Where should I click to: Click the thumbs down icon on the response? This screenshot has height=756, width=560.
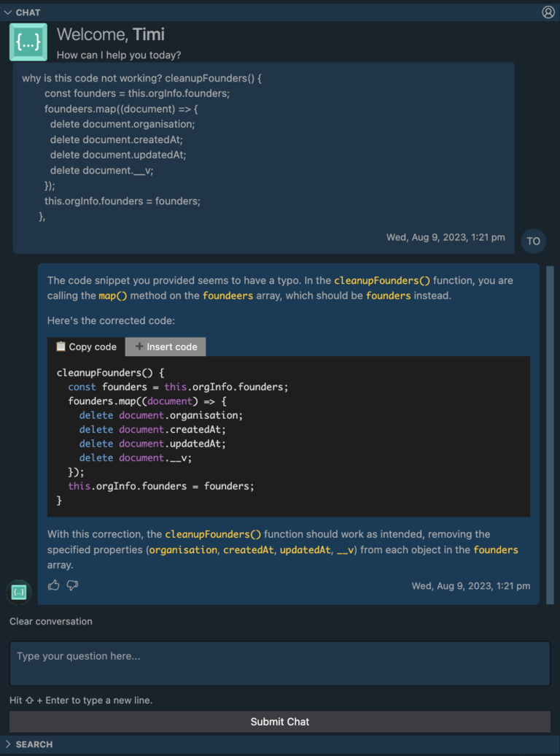[72, 585]
